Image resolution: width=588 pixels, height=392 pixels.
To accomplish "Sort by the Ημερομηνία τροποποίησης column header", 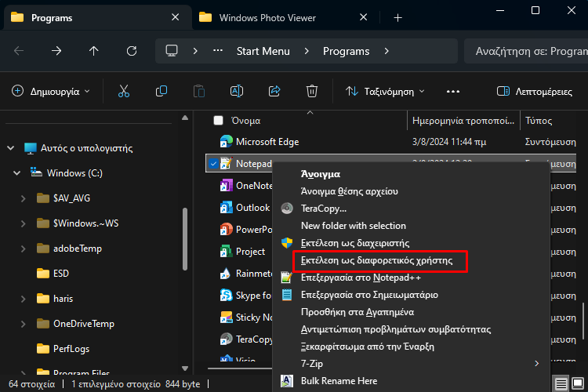I will pyautogui.click(x=463, y=121).
